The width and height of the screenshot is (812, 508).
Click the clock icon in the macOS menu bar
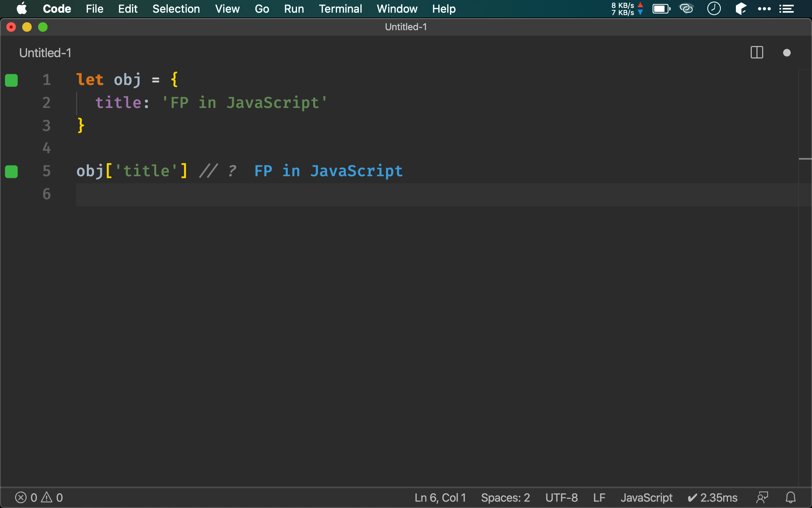coord(714,8)
